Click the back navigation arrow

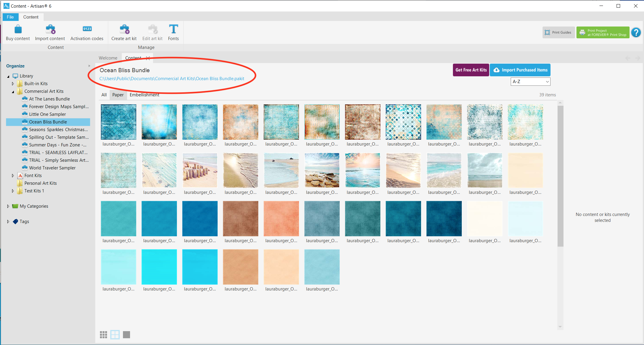pos(628,58)
